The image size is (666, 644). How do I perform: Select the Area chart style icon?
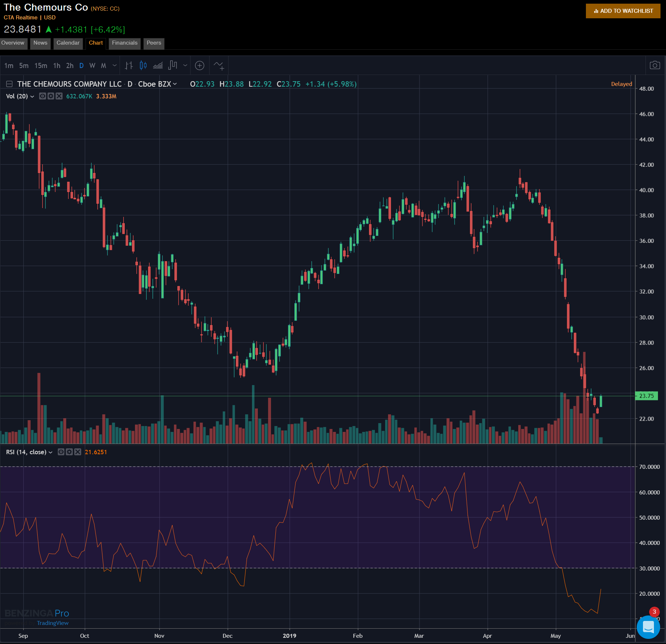tap(158, 65)
